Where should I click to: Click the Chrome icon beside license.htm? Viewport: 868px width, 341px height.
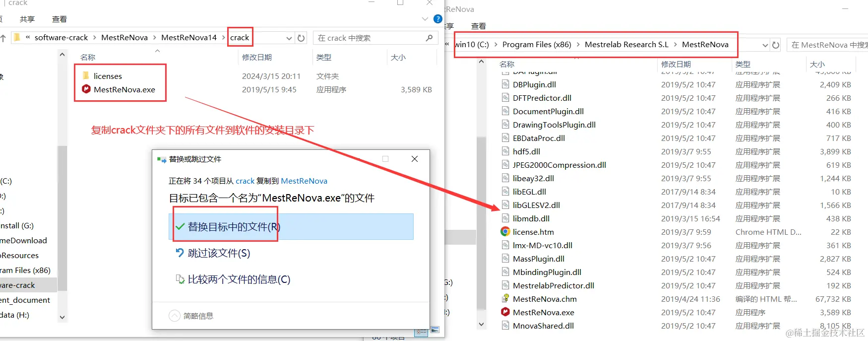[x=505, y=231]
